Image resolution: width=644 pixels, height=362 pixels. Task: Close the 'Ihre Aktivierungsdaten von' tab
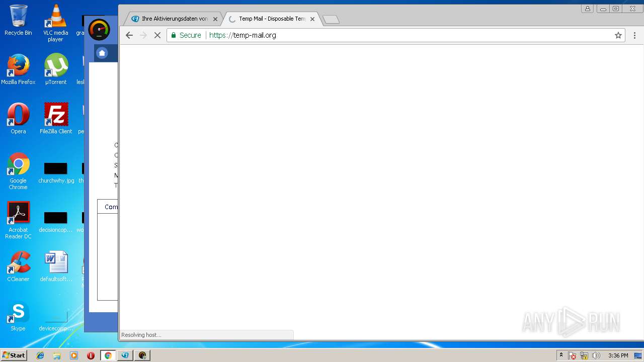pos(215,19)
